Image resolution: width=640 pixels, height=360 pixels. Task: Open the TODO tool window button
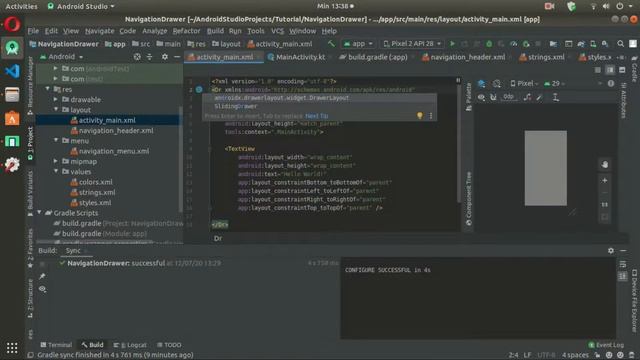[x=169, y=345]
